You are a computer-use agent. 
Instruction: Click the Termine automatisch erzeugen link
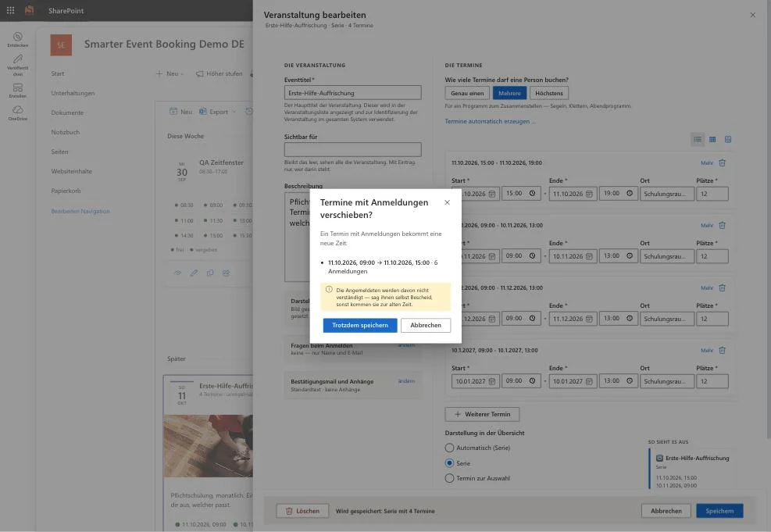tap(490, 121)
